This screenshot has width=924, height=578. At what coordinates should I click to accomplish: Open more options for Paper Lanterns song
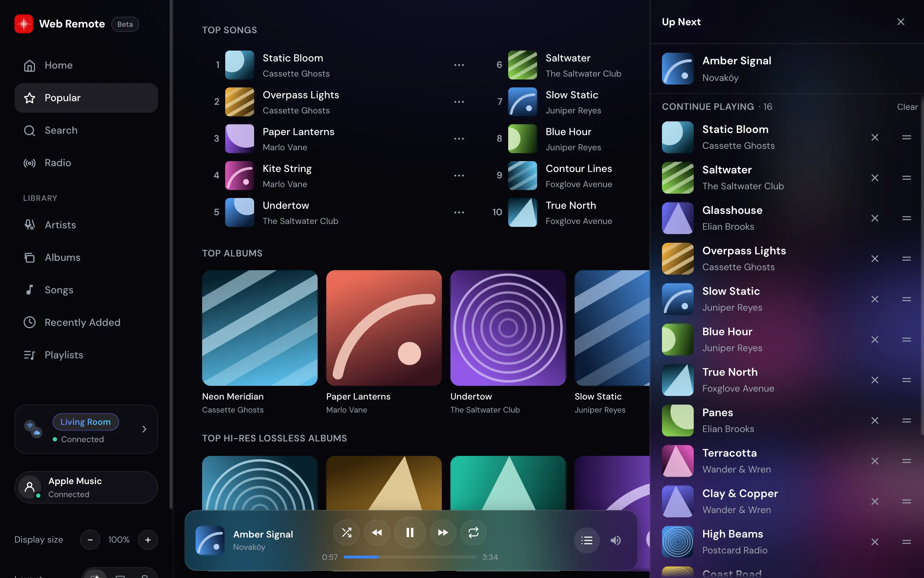459,139
